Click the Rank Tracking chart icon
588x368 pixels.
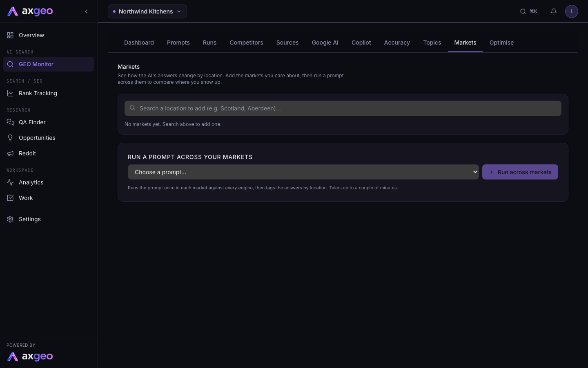point(10,93)
